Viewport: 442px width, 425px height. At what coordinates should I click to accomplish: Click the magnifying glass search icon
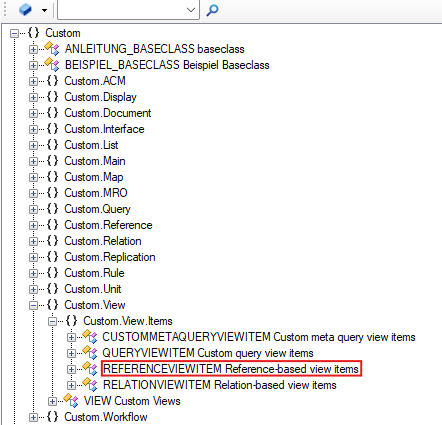tap(212, 10)
